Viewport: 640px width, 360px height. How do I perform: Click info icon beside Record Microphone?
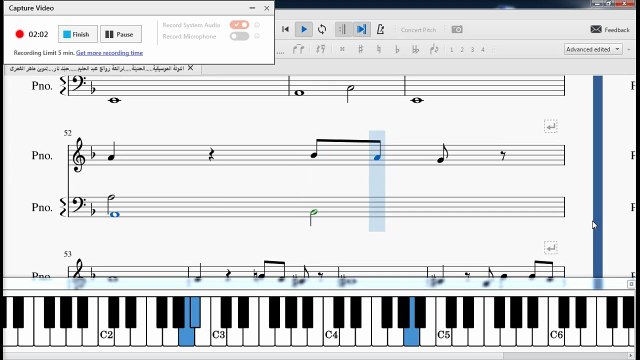point(257,36)
